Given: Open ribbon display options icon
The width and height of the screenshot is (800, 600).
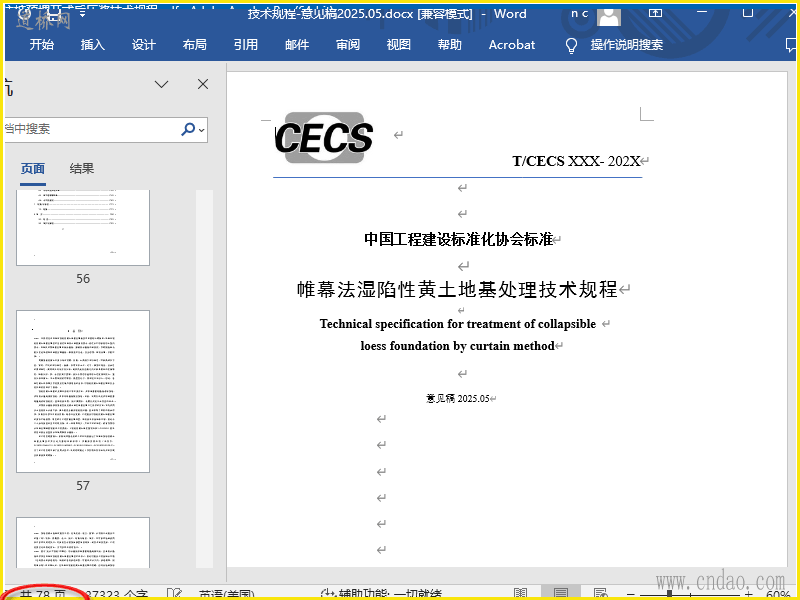Looking at the screenshot, I should coord(656,13).
